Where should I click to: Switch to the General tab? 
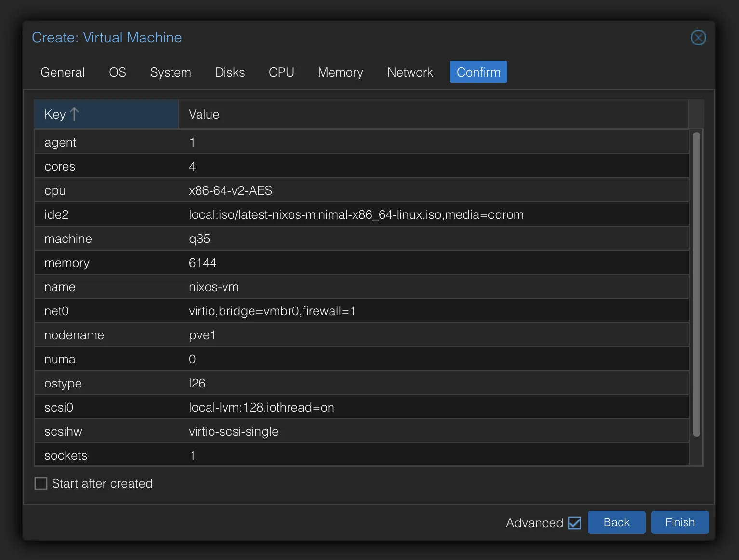click(x=63, y=72)
